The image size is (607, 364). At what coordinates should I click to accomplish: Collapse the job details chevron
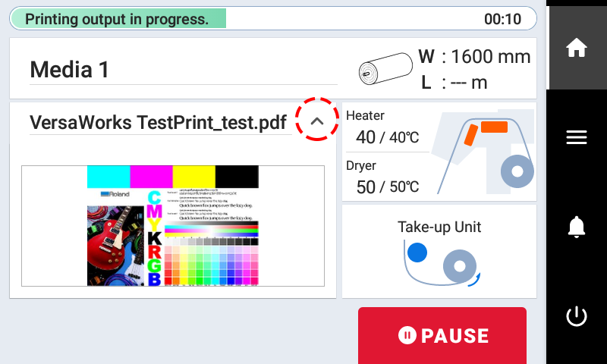317,121
